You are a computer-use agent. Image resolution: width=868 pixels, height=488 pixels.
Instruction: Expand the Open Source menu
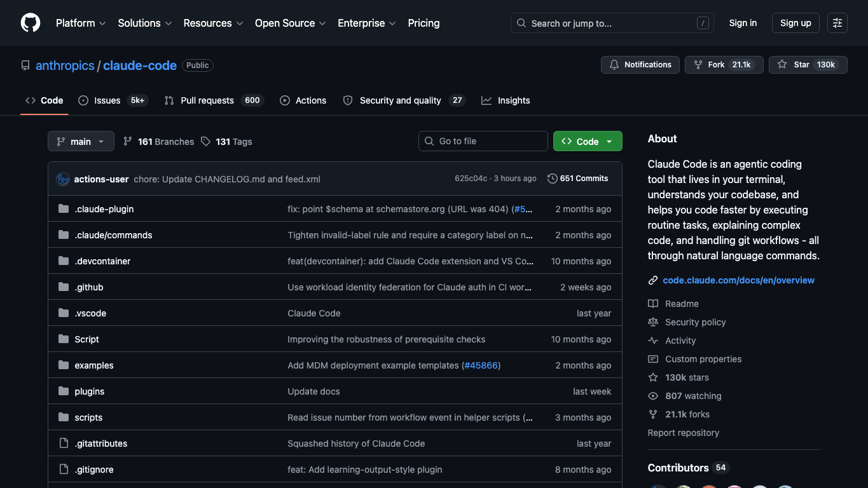(291, 23)
